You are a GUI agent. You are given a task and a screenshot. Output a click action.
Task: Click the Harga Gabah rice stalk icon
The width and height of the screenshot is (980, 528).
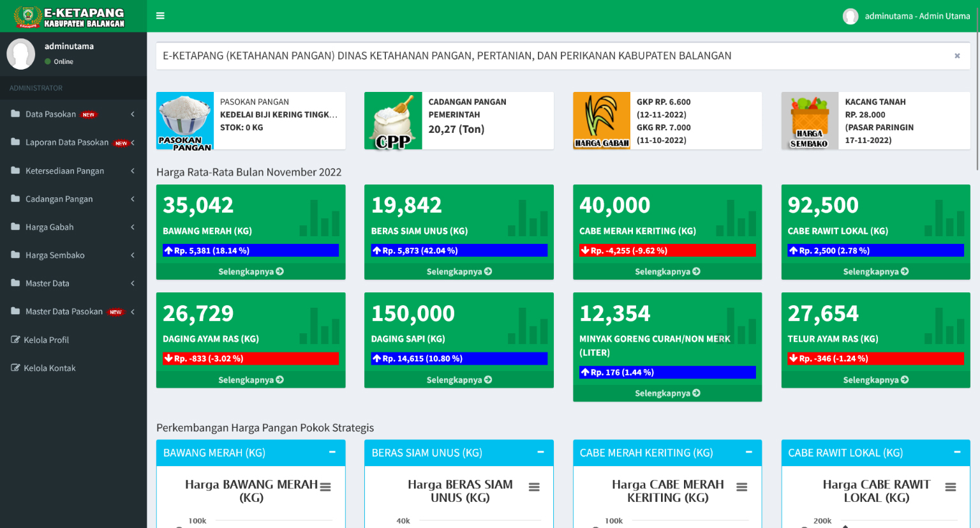click(601, 121)
